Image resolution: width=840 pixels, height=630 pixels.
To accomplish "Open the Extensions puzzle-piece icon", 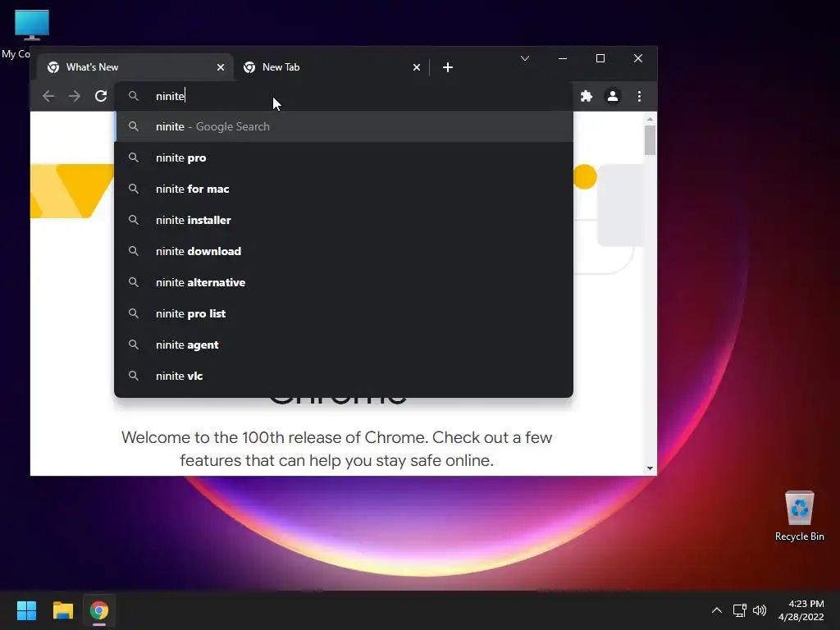I will 586,96.
